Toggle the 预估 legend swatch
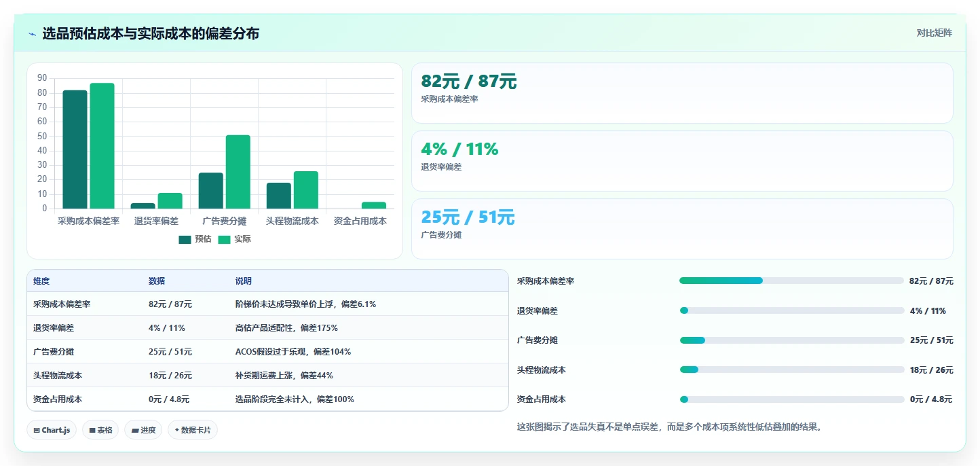 click(x=185, y=239)
